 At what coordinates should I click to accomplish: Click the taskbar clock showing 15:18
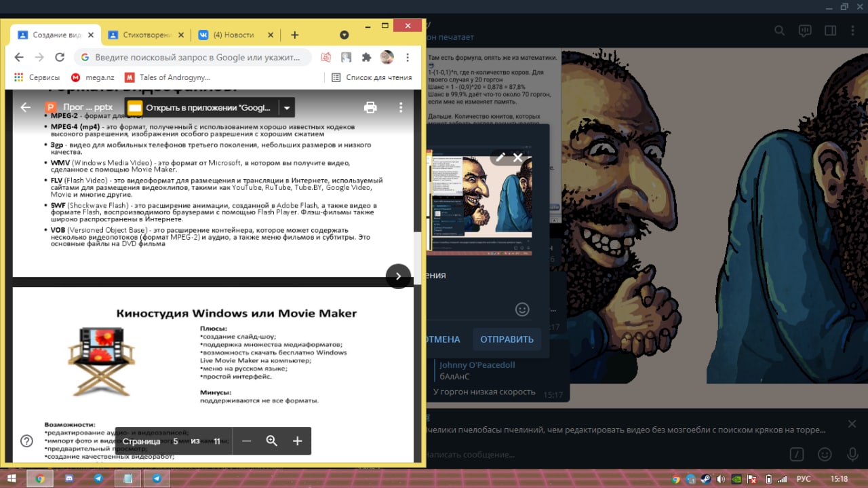pyautogui.click(x=839, y=478)
